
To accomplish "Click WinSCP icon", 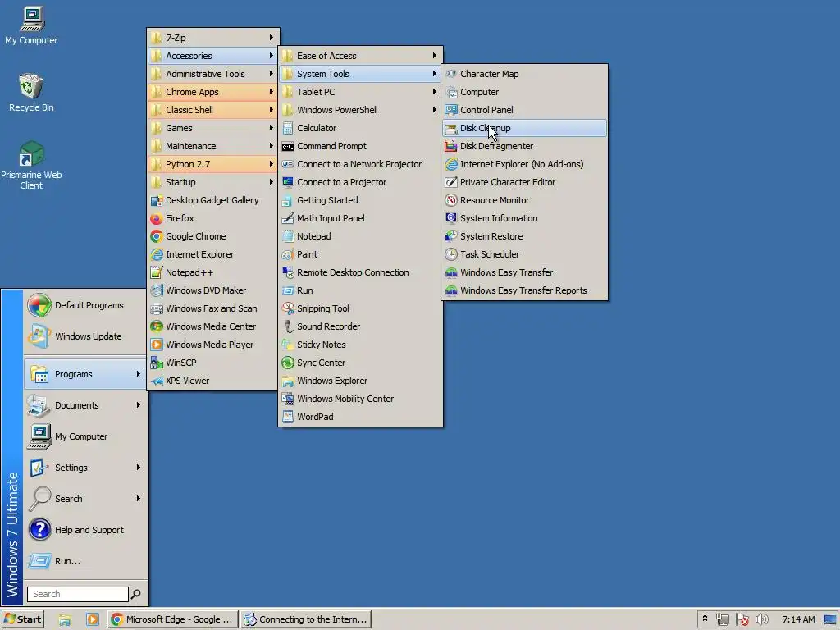I will 157,363.
